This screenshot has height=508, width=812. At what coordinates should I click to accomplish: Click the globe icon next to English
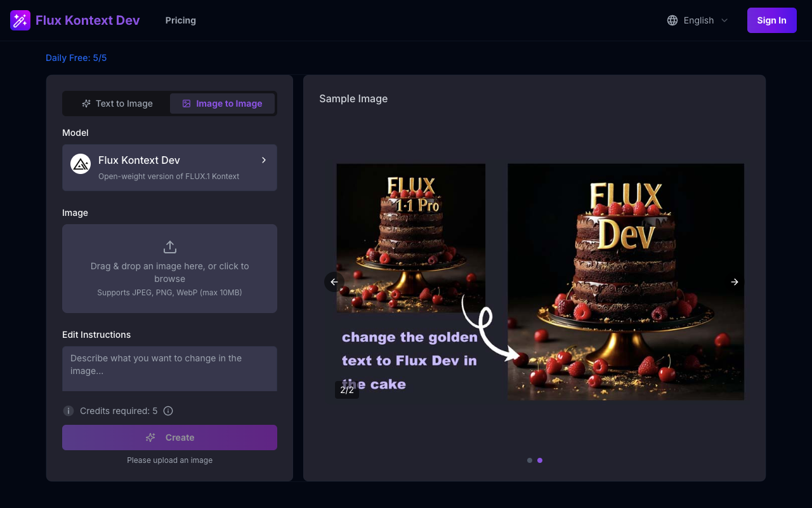(x=672, y=20)
